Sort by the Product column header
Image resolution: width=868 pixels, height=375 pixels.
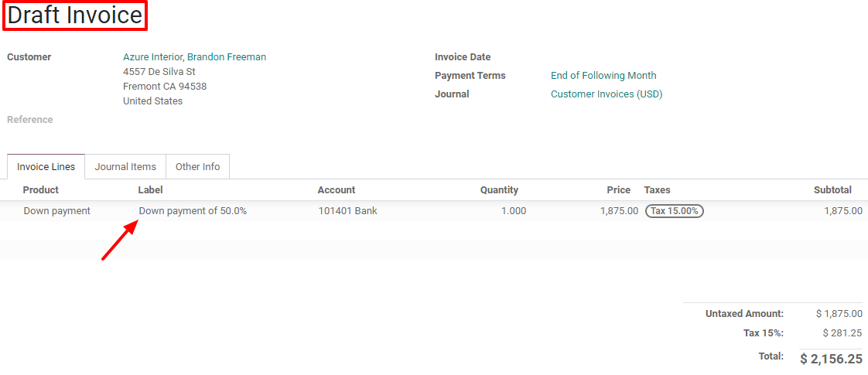pos(41,190)
